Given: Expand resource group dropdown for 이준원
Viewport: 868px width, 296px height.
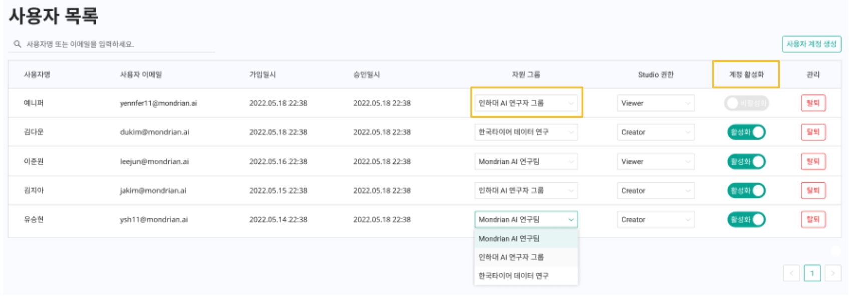Looking at the screenshot, I should point(526,162).
